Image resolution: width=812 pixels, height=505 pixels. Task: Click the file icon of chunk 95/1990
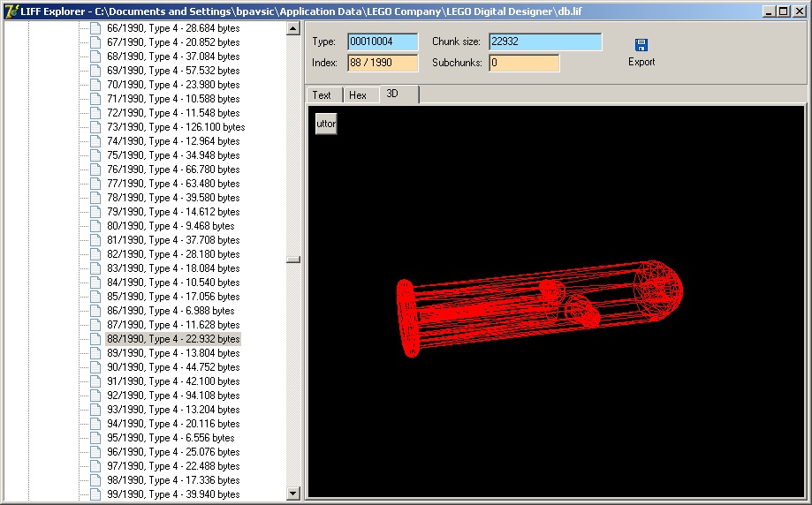click(x=95, y=438)
